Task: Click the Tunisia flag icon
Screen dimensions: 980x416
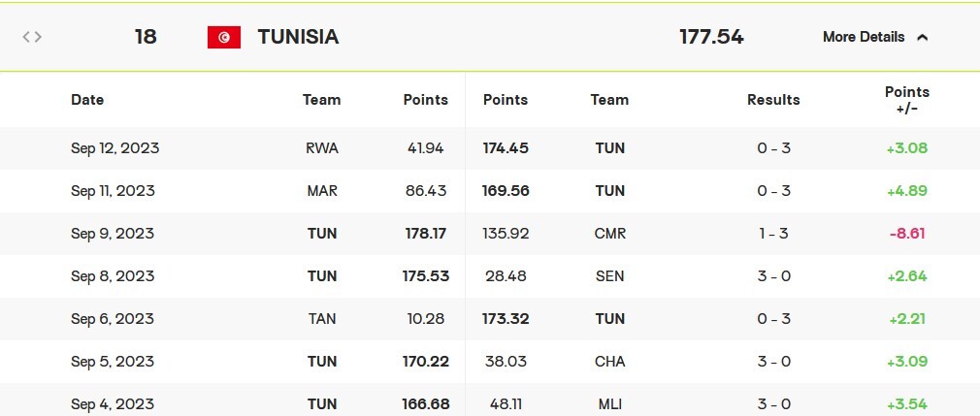Action: point(224,37)
